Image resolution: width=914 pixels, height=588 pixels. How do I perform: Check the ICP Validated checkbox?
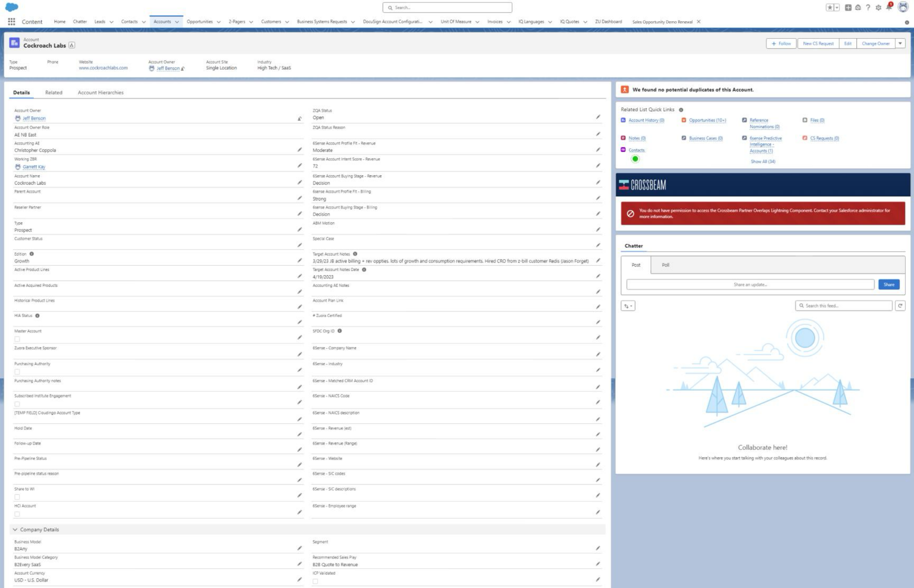click(315, 581)
